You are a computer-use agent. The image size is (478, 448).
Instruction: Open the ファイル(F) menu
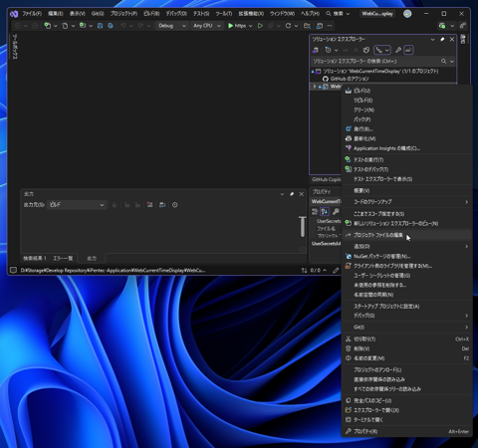[x=32, y=14]
